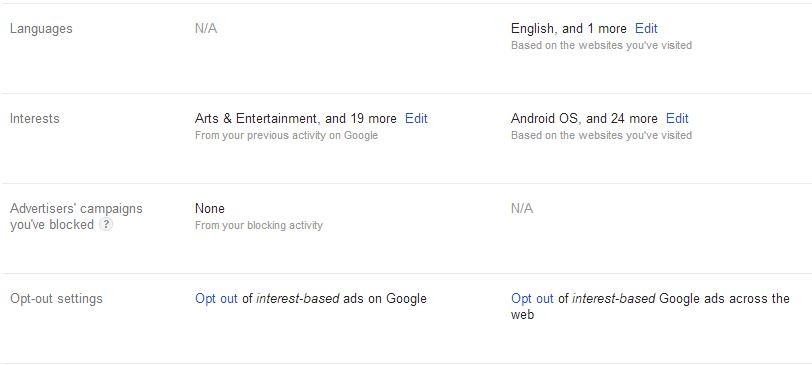The width and height of the screenshot is (812, 365).
Task: Click the Advertisers' campaigns you've blocked label
Action: (76, 216)
